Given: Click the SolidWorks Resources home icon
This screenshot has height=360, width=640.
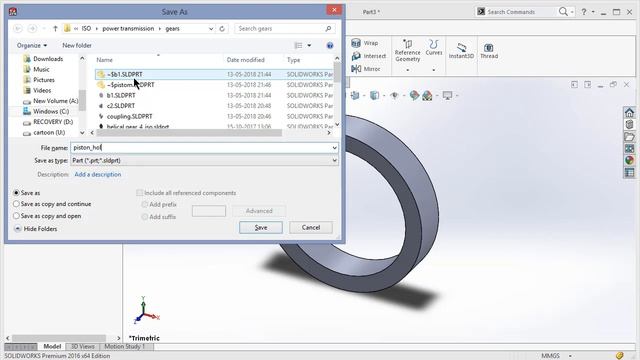Looking at the screenshot, I should (x=629, y=113).
